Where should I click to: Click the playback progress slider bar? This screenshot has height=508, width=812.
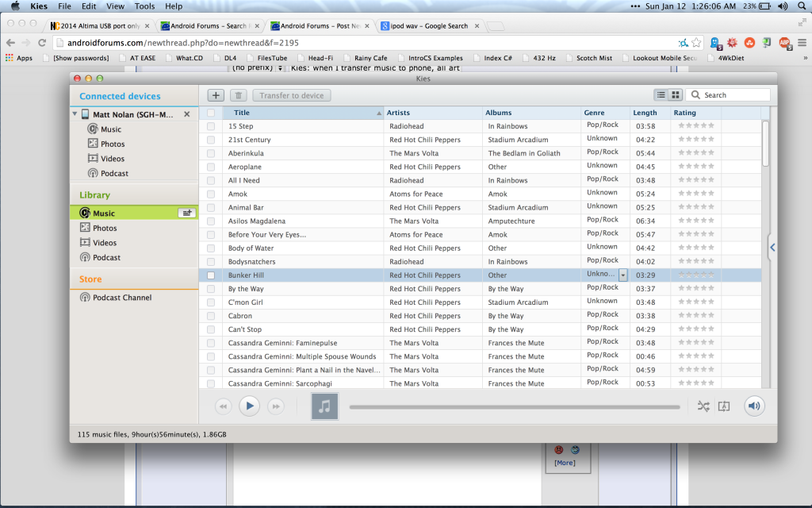[x=514, y=407]
